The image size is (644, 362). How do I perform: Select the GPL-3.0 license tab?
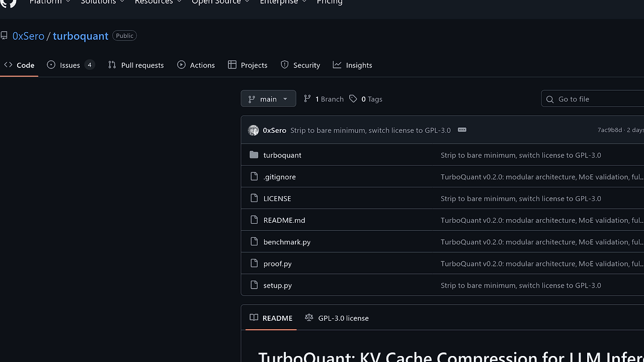[x=337, y=318]
